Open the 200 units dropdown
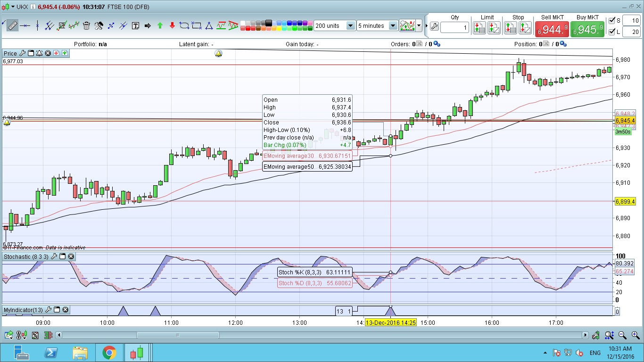This screenshot has height=362, width=644. 351,25
